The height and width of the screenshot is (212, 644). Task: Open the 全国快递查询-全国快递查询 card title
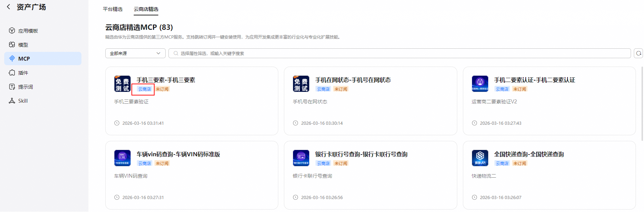(x=529, y=155)
